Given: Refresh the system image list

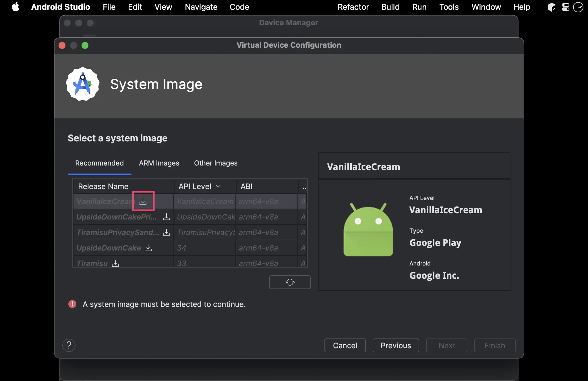Looking at the screenshot, I should click(290, 282).
